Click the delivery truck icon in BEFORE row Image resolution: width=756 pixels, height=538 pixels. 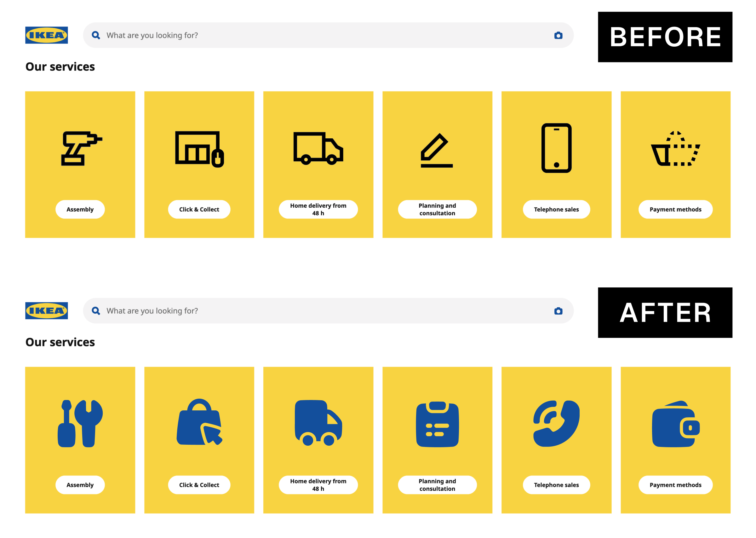[318, 149]
